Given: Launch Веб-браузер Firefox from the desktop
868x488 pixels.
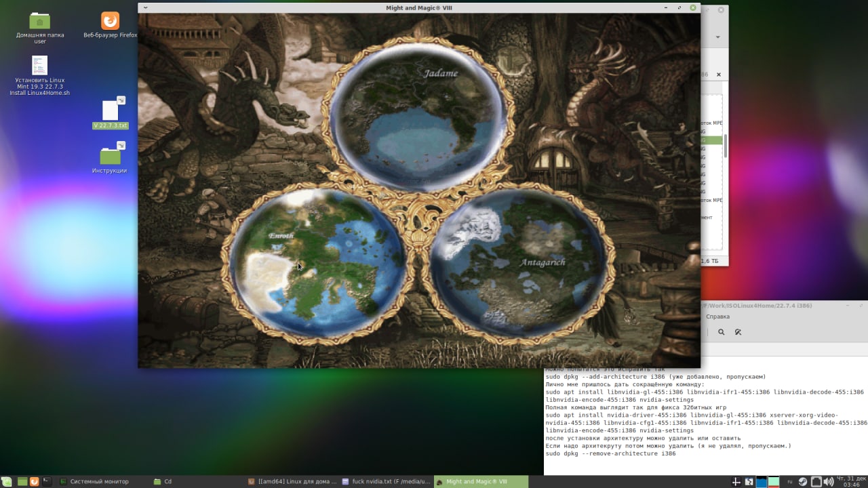Looking at the screenshot, I should tap(110, 25).
